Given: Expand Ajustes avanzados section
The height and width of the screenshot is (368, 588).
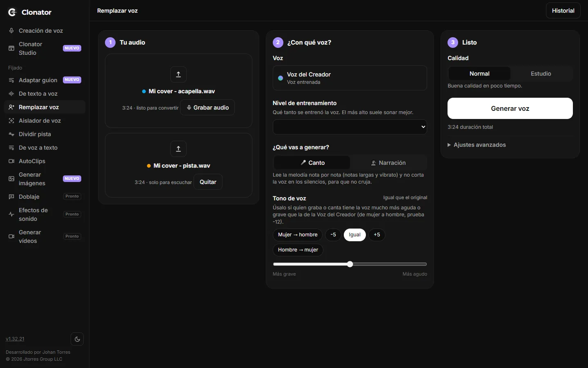Looking at the screenshot, I should 477,145.
